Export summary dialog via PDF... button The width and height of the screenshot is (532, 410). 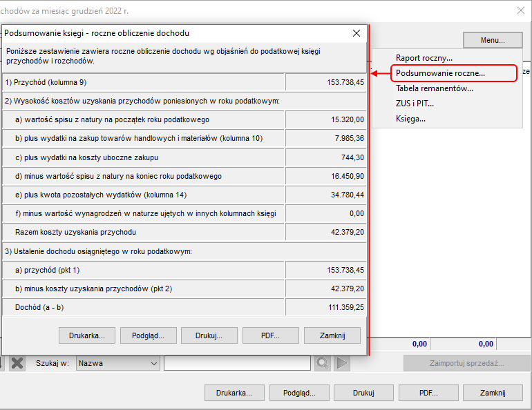(270, 335)
